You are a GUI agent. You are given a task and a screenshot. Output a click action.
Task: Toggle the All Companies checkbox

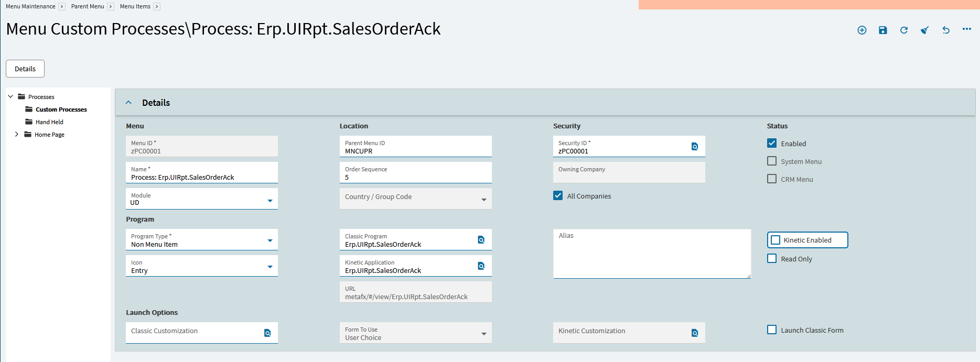(558, 195)
